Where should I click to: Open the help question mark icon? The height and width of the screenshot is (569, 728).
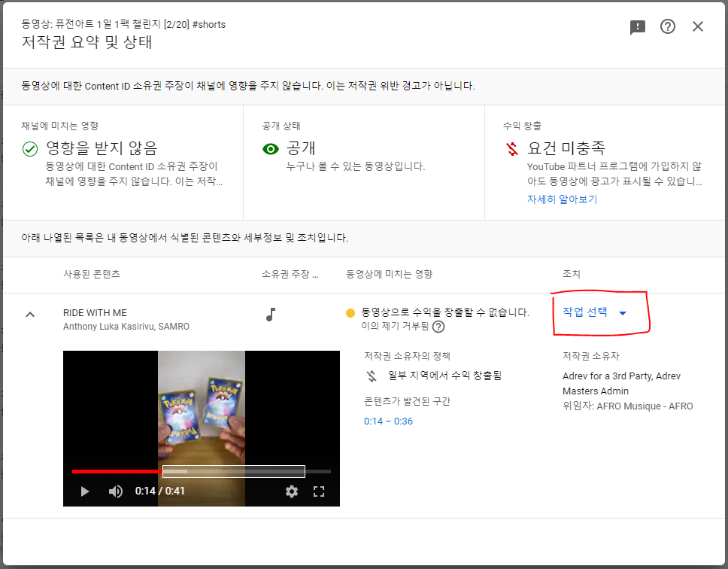(668, 26)
